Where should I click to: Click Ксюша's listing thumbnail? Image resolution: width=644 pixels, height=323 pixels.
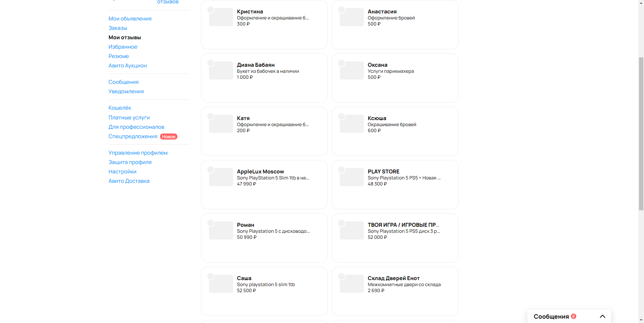pyautogui.click(x=352, y=124)
